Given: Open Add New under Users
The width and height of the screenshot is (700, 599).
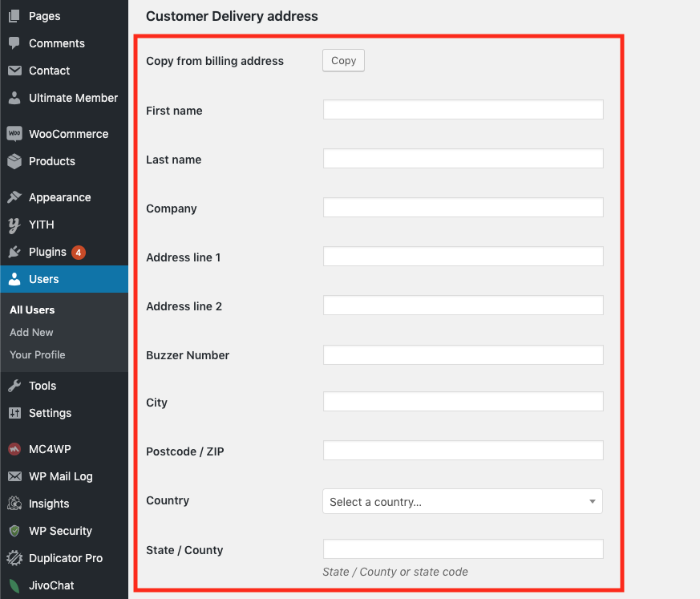Looking at the screenshot, I should click(x=31, y=332).
